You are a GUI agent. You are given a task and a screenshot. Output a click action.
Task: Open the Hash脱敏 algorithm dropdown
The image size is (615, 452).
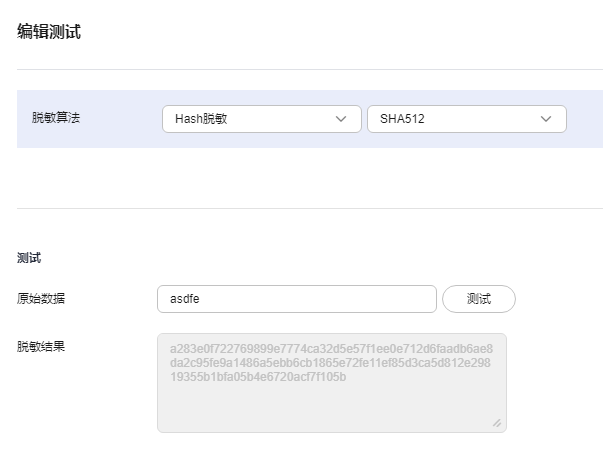coord(262,119)
